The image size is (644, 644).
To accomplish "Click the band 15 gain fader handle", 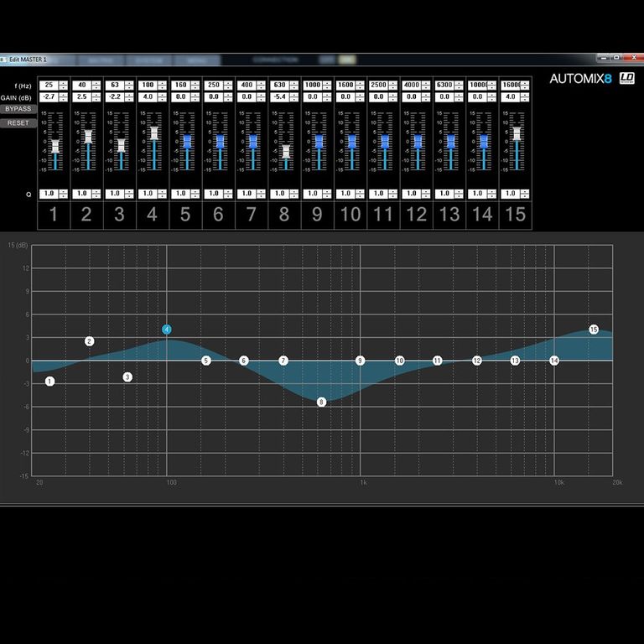I will tap(517, 133).
